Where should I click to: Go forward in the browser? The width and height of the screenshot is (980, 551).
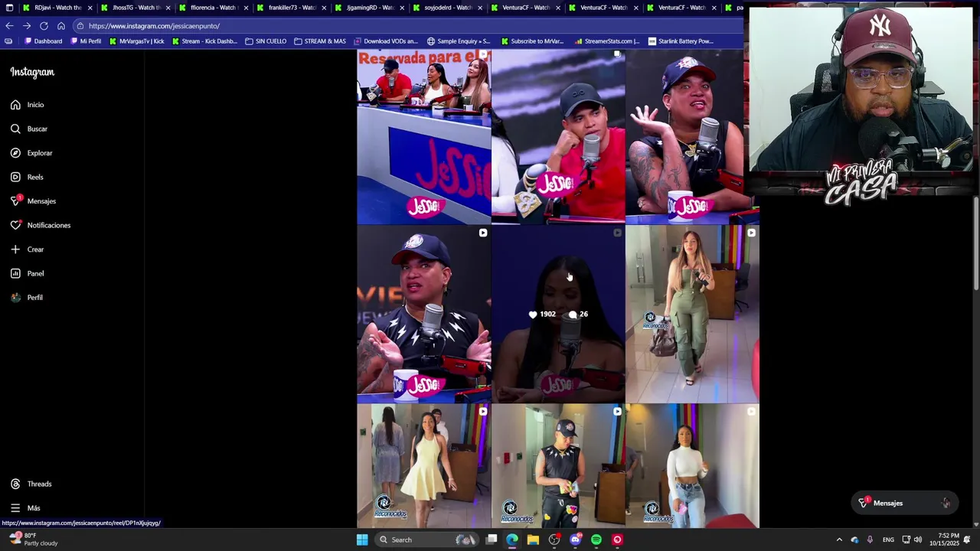[27, 26]
